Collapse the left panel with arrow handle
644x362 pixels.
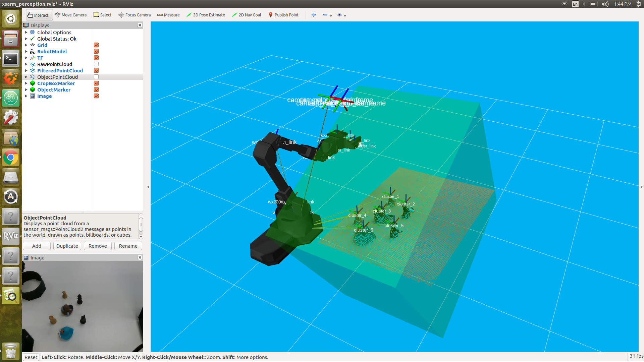pos(148,187)
